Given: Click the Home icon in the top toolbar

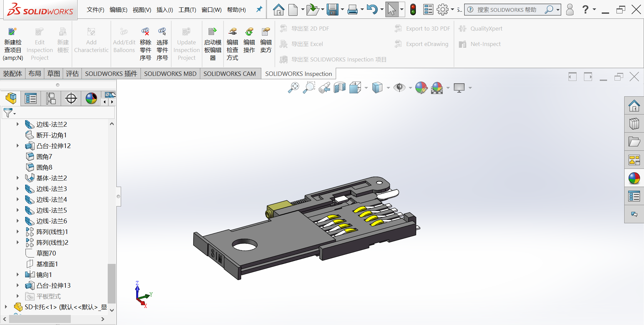Looking at the screenshot, I should [278, 10].
